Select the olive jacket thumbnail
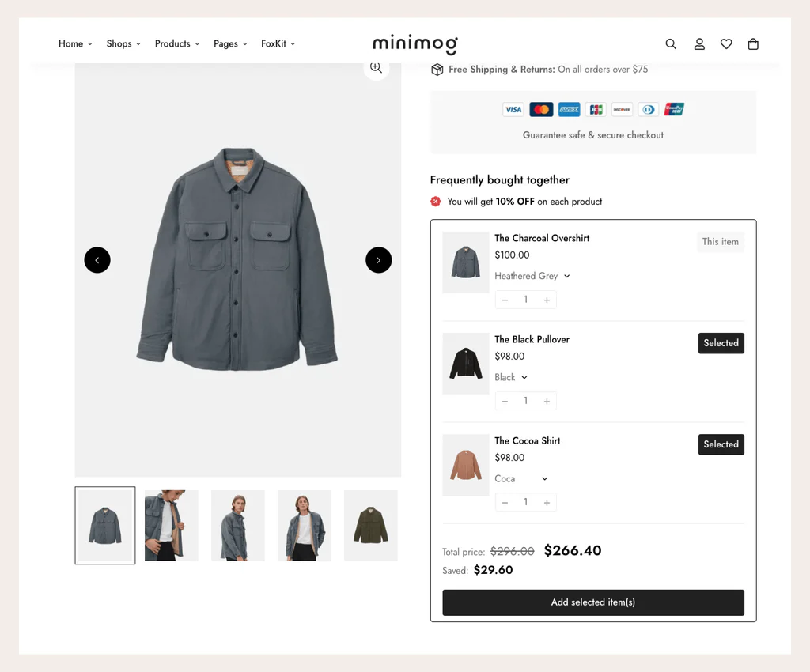Viewport: 810px width, 672px height. 370,525
